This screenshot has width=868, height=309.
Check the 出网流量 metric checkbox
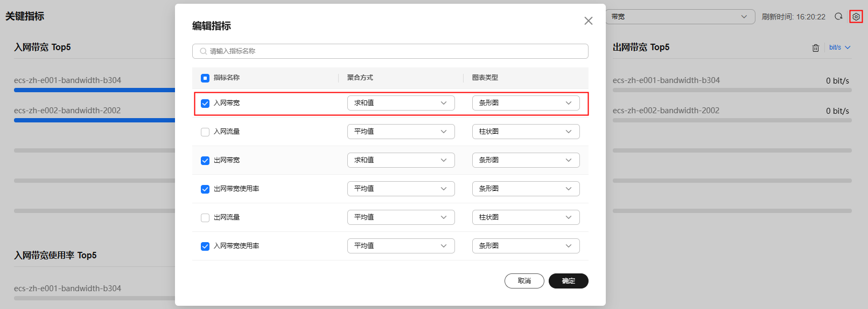(205, 218)
